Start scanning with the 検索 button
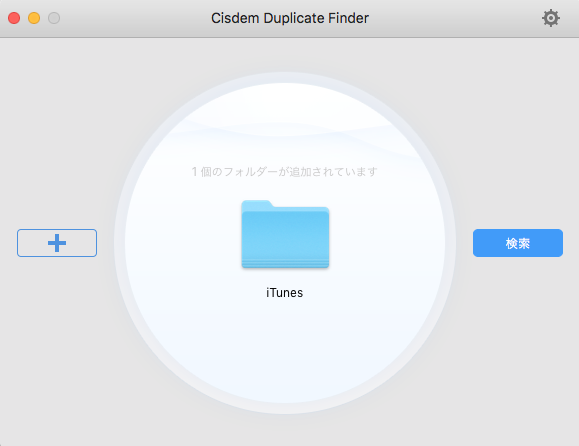Viewport: 579px width, 446px height. (518, 243)
